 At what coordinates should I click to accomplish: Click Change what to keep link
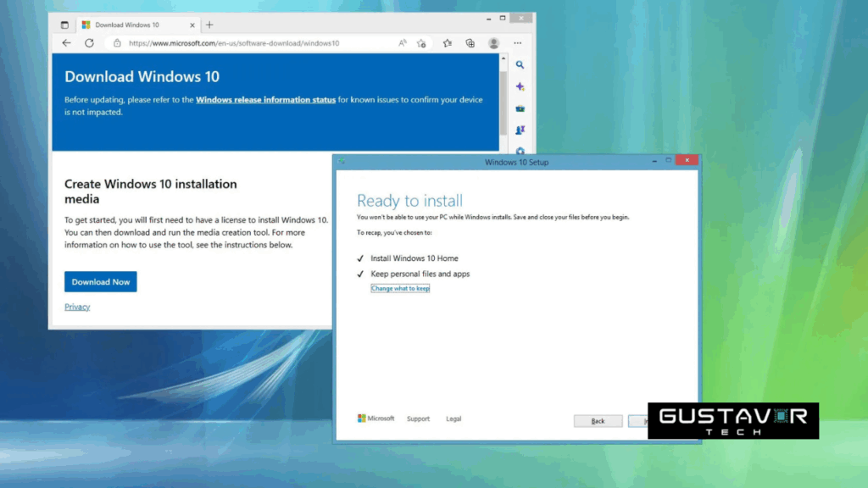pyautogui.click(x=400, y=288)
